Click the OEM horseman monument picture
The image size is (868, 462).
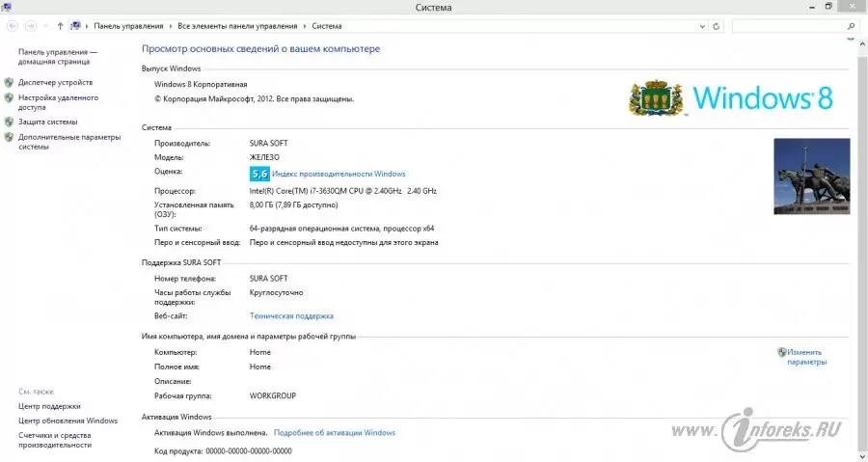pyautogui.click(x=811, y=177)
